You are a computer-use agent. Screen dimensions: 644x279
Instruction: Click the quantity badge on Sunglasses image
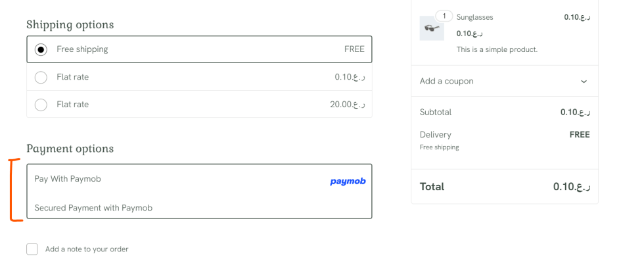click(x=444, y=16)
